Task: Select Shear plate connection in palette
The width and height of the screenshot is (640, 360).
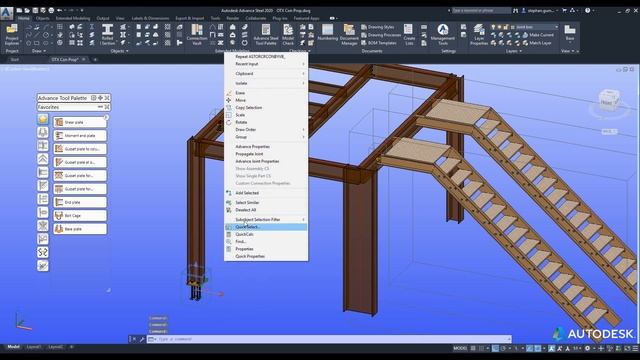Action: tap(80, 122)
